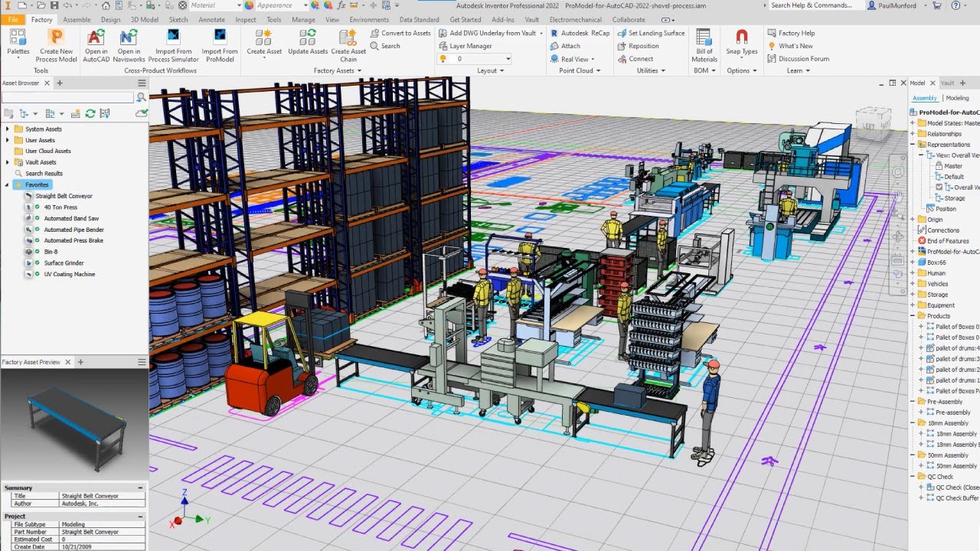The image size is (980, 551).
Task: Open the Real View dropdown
Action: click(x=593, y=59)
